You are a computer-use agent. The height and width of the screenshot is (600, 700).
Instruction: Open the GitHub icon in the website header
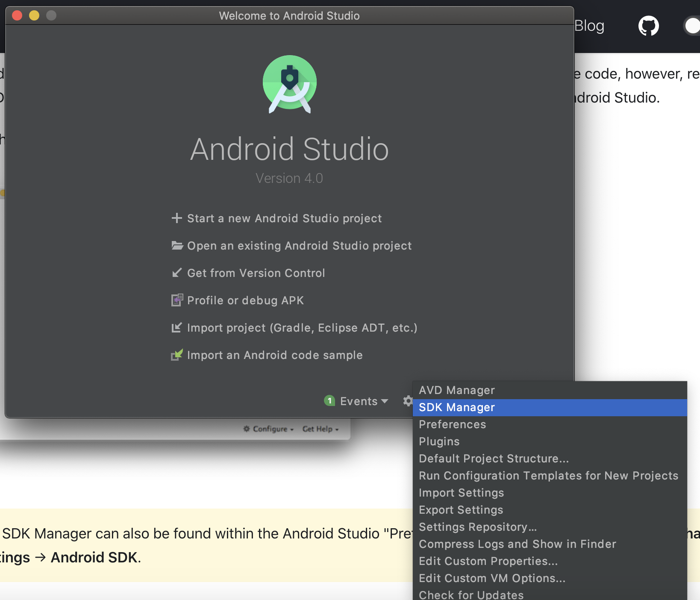click(x=648, y=26)
